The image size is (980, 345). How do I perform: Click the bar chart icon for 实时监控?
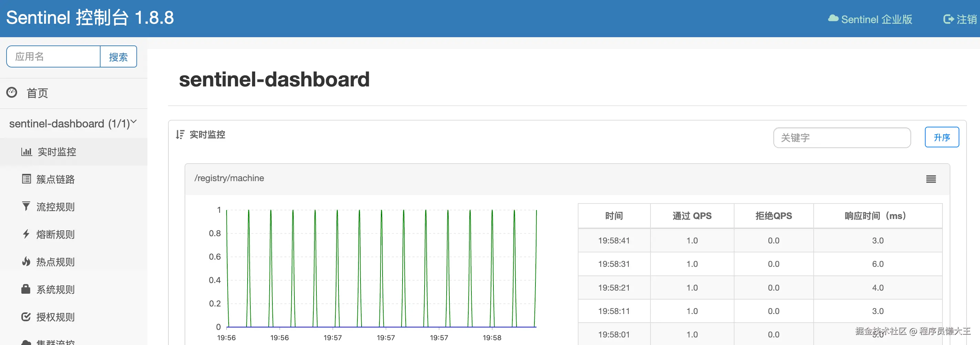pyautogui.click(x=26, y=152)
